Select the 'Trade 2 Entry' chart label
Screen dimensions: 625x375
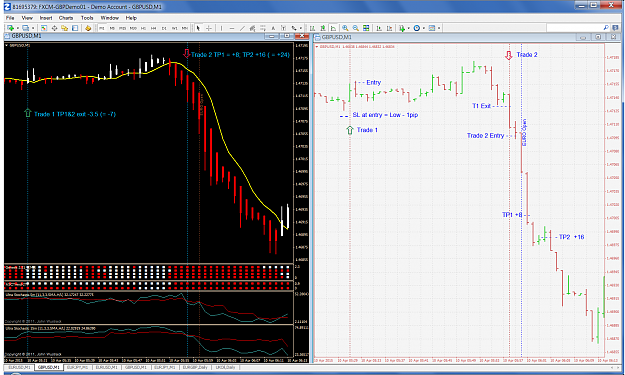point(485,135)
